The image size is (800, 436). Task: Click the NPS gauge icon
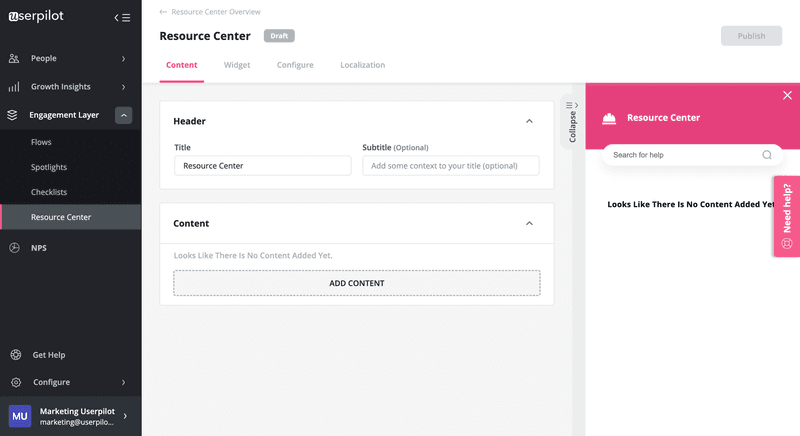[14, 247]
